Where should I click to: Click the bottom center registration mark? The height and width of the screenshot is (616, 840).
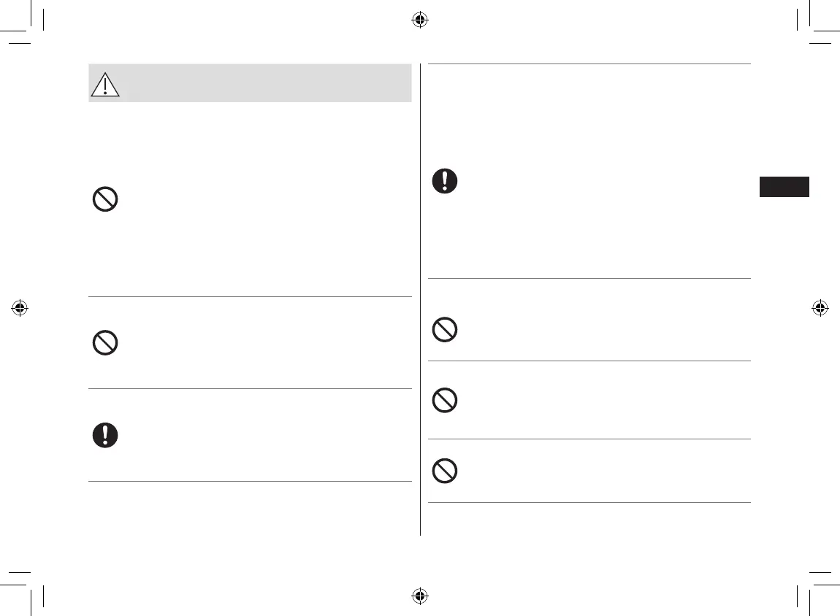coord(419,596)
